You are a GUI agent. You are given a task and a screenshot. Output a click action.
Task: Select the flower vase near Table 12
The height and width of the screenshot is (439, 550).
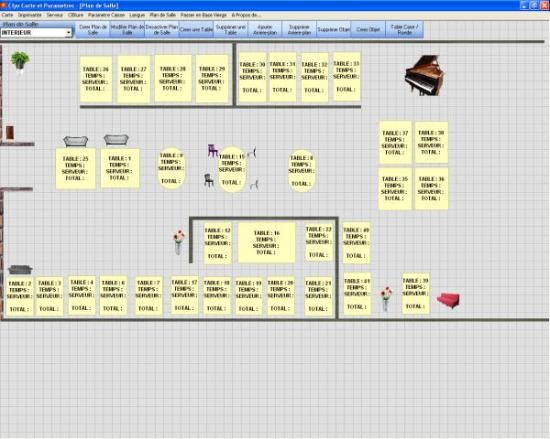click(x=179, y=242)
